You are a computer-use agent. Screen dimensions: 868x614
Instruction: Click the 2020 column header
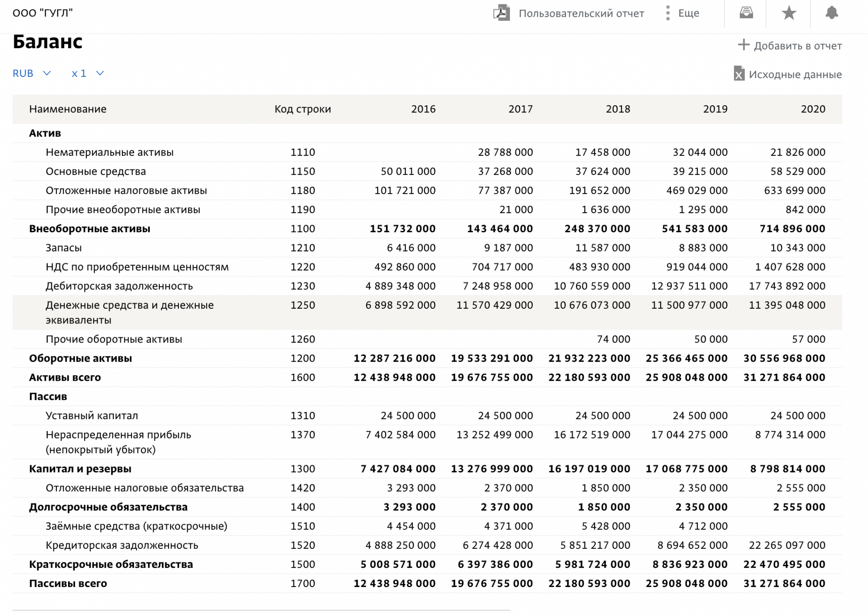point(812,109)
